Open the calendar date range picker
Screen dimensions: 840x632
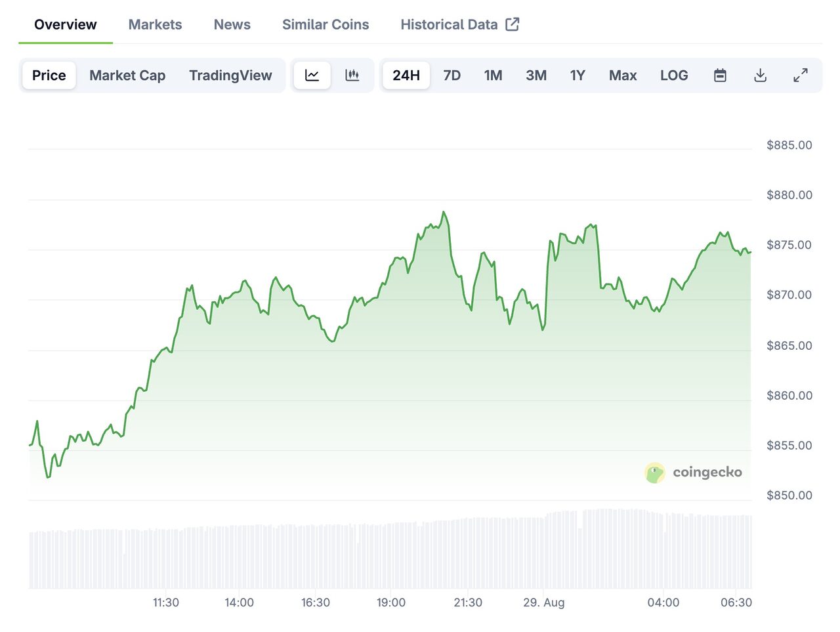tap(720, 75)
